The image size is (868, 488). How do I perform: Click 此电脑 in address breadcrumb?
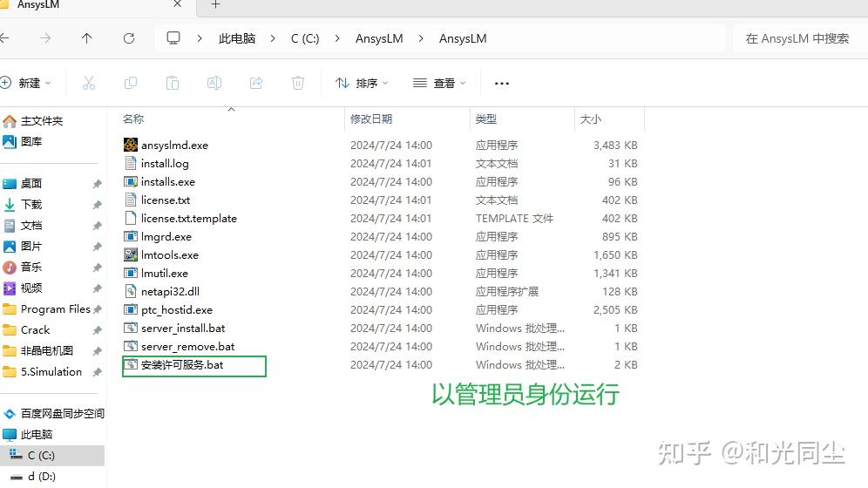click(237, 38)
